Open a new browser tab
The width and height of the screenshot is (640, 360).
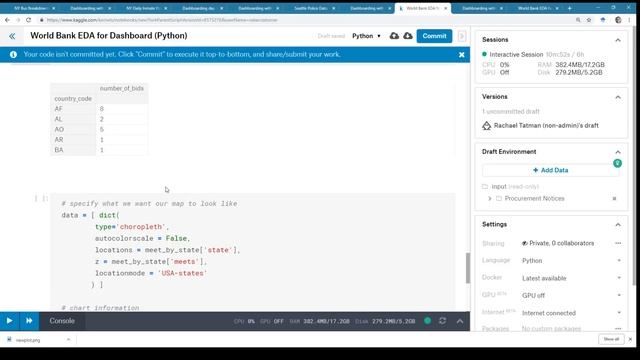click(569, 8)
